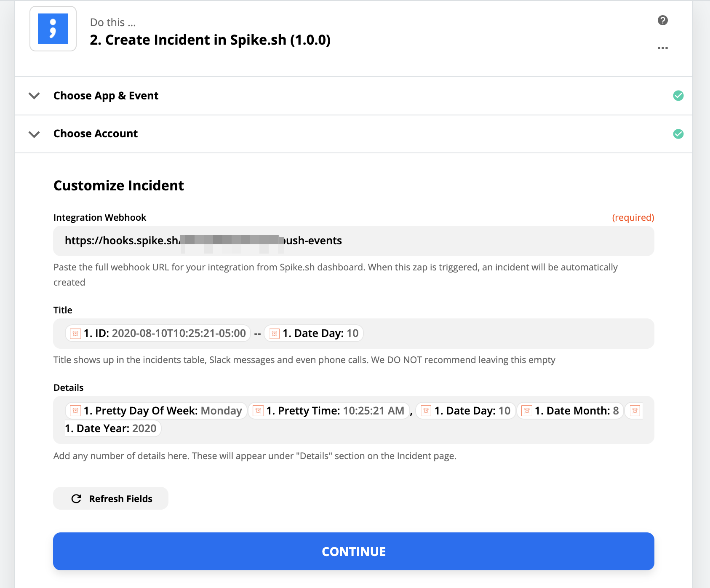Image resolution: width=710 pixels, height=588 pixels.
Task: Click the circular arrow icon in Refresh Fields
Action: point(76,499)
